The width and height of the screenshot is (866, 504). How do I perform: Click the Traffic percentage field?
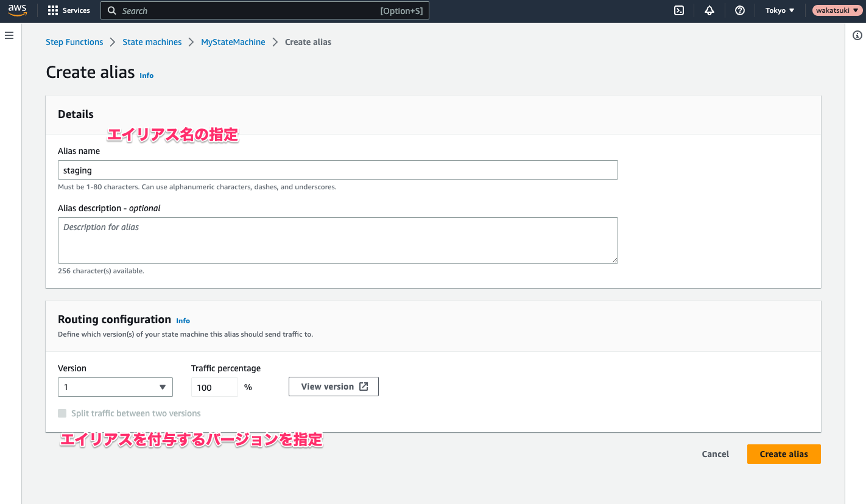[x=214, y=387]
